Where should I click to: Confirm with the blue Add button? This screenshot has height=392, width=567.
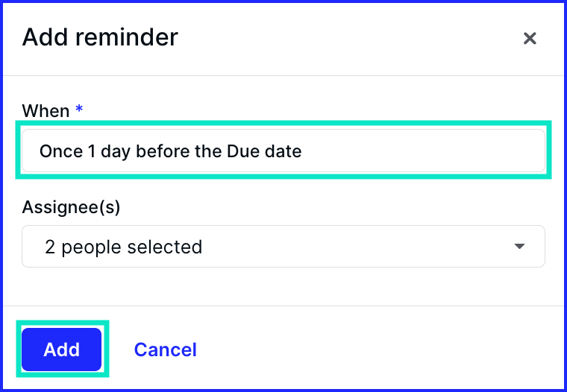61,350
